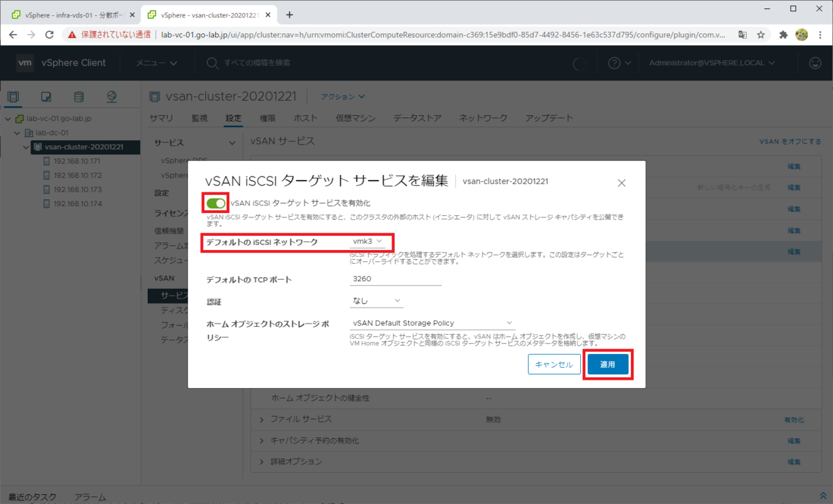Click the キャンセル button in the dialog
This screenshot has width=833, height=504.
[554, 365]
